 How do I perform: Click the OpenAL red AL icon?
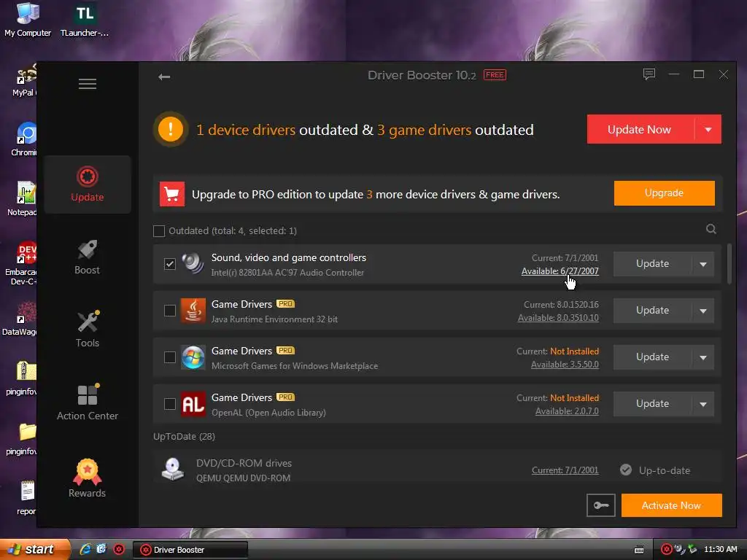pyautogui.click(x=193, y=404)
